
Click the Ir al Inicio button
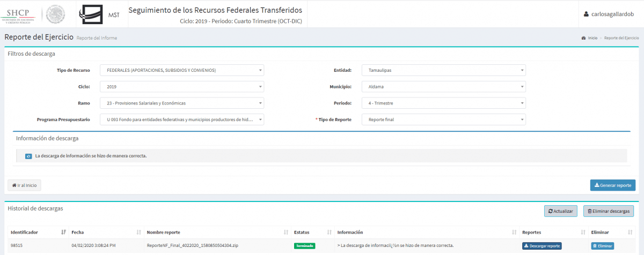pos(24,185)
